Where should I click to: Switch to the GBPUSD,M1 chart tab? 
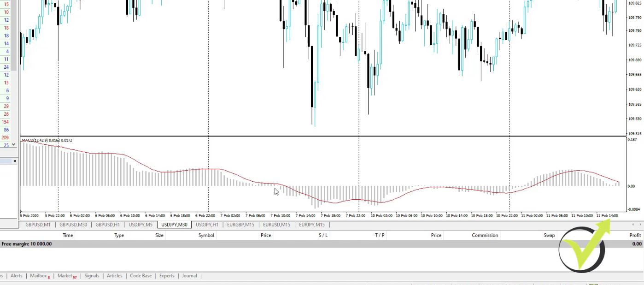38,225
